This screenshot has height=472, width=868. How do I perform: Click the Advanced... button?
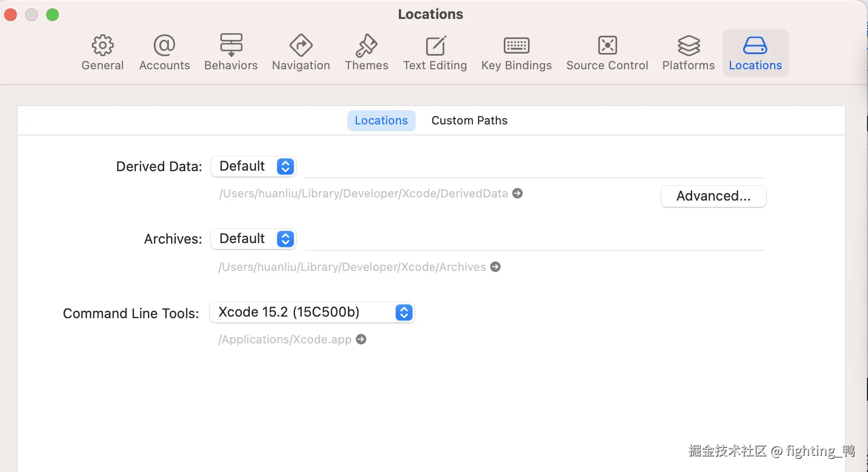[x=713, y=196]
